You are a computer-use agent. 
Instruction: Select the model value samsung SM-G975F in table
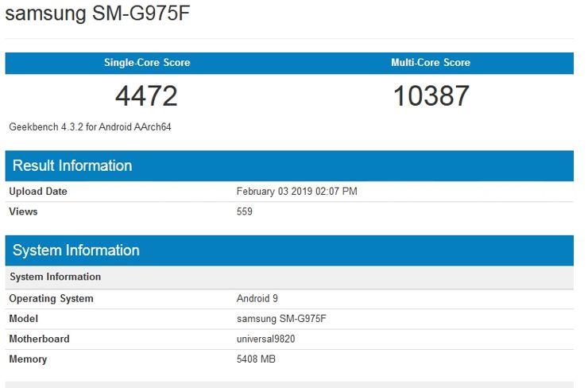281,319
